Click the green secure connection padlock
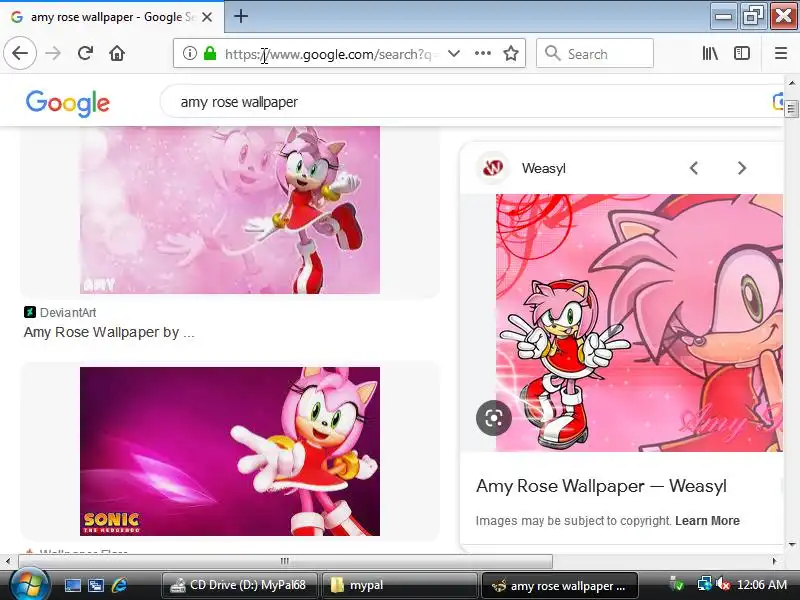This screenshot has height=600, width=800. pos(210,53)
